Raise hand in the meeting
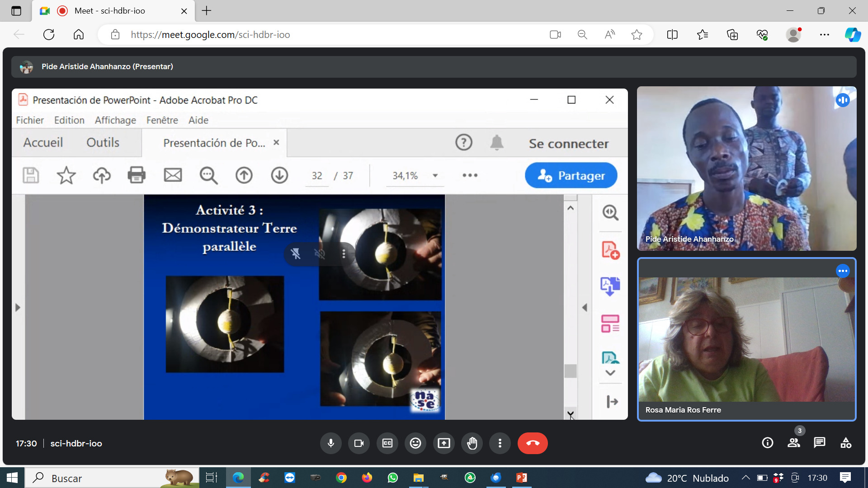868x488 pixels. coord(472,443)
